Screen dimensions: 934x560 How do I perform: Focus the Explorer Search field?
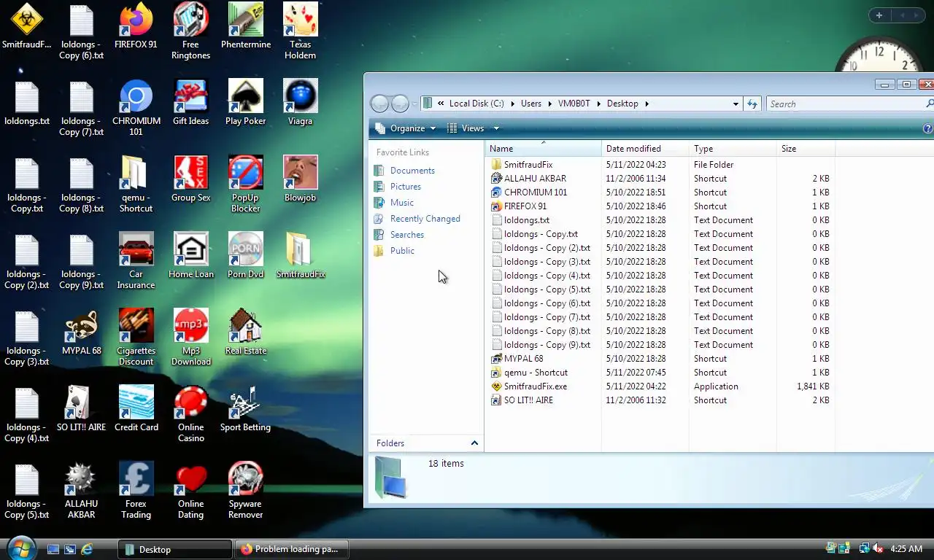pyautogui.click(x=845, y=104)
